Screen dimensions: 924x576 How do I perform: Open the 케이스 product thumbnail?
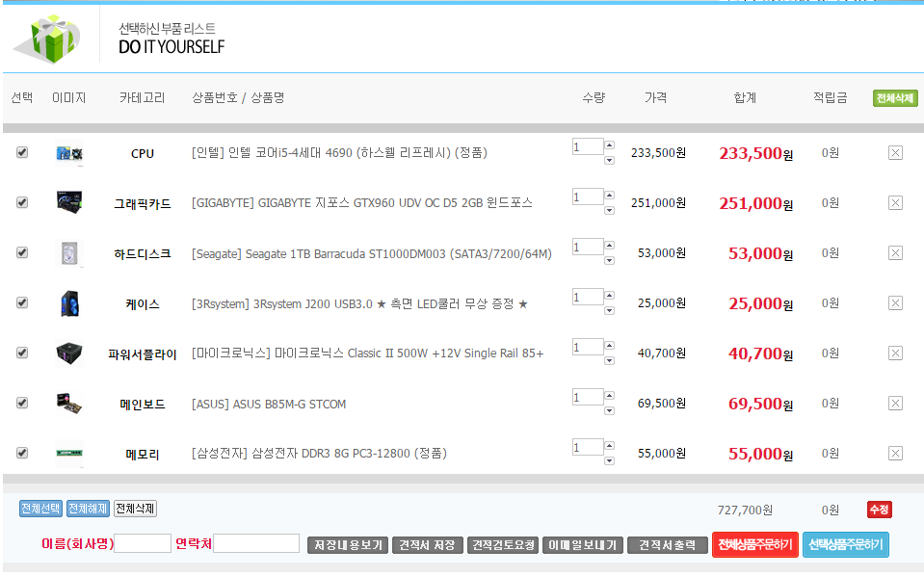pos(69,303)
